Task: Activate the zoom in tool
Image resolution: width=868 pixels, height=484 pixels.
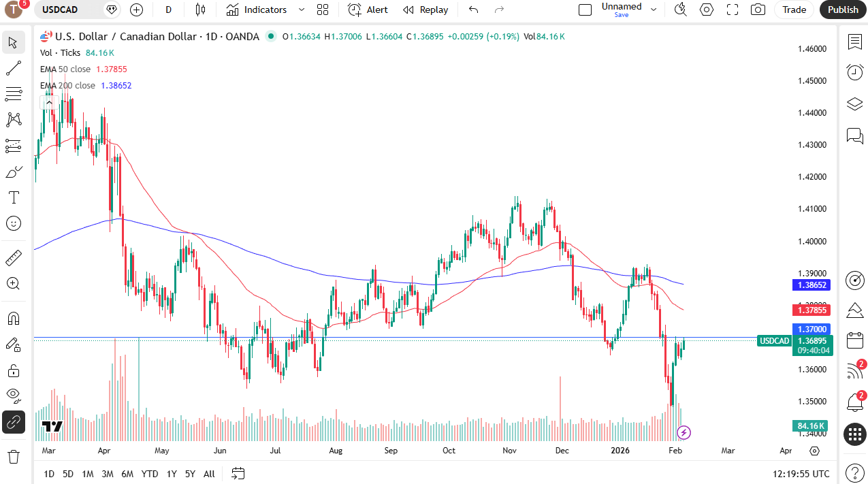Action: (x=13, y=283)
